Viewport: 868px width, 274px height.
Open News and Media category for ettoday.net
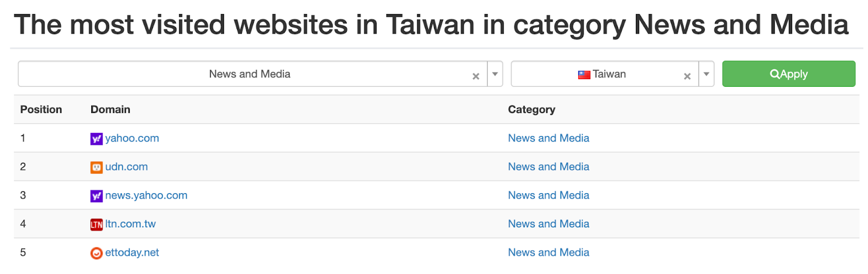click(x=548, y=252)
